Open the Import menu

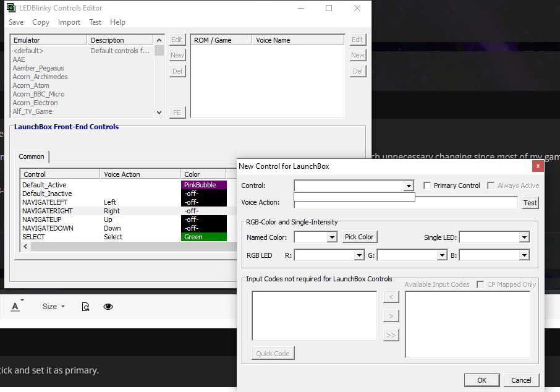pyautogui.click(x=69, y=22)
